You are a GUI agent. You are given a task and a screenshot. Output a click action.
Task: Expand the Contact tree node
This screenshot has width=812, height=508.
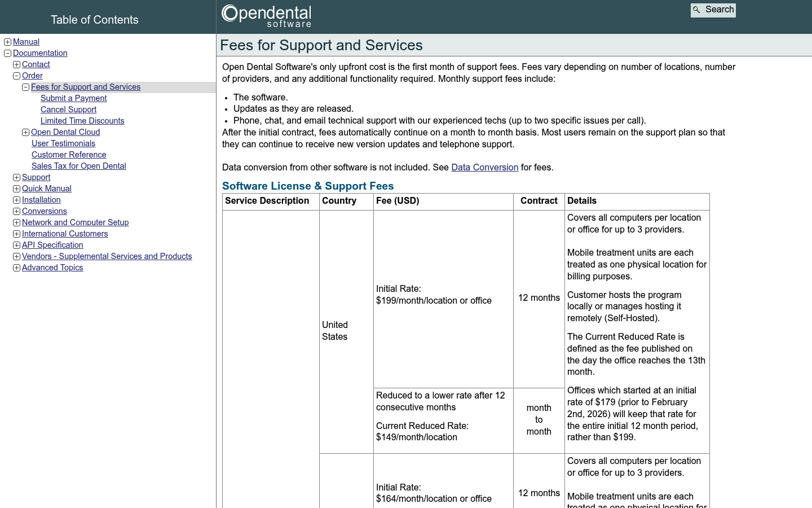point(16,64)
